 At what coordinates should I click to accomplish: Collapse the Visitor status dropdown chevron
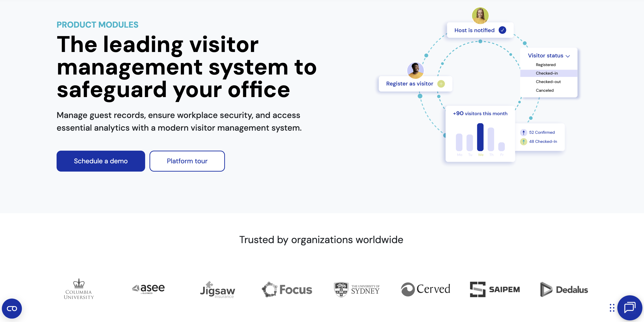click(x=568, y=56)
